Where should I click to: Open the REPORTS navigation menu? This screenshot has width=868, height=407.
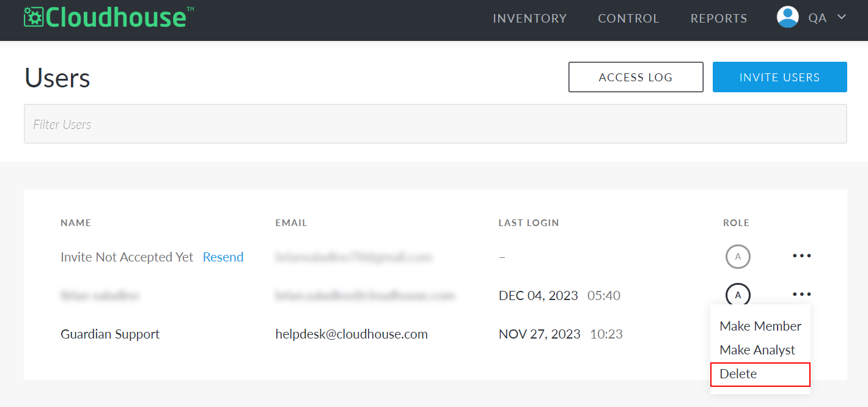point(719,18)
